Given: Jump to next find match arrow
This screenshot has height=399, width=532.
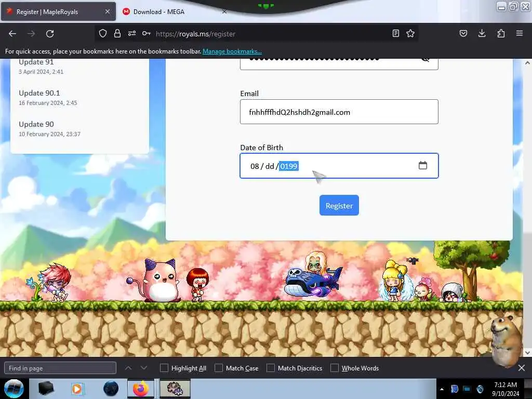Looking at the screenshot, I should 144,368.
